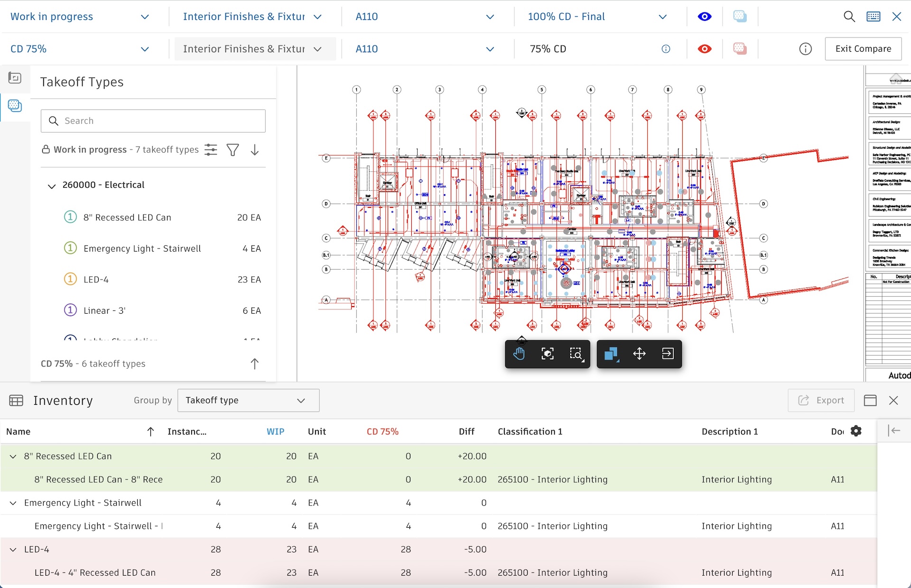Open the takeoff list display settings sliders

[211, 150]
